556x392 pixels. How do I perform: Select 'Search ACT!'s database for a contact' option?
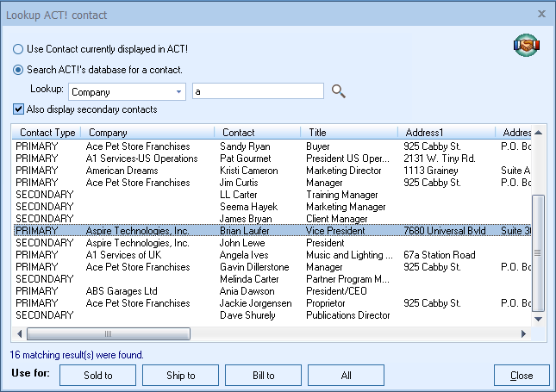click(x=18, y=70)
